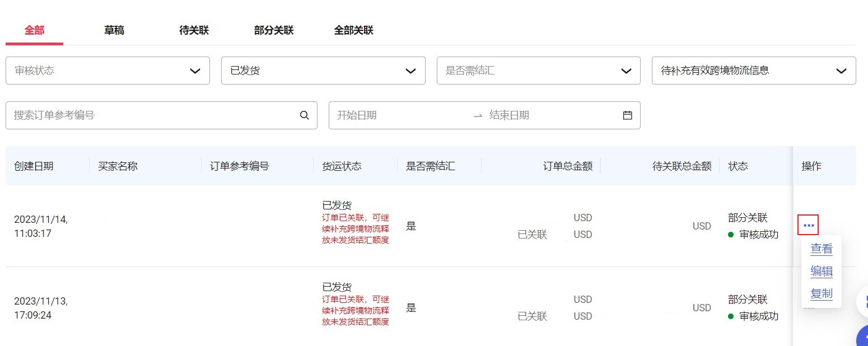
Task: Switch to the 草稿 tab
Action: (114, 30)
